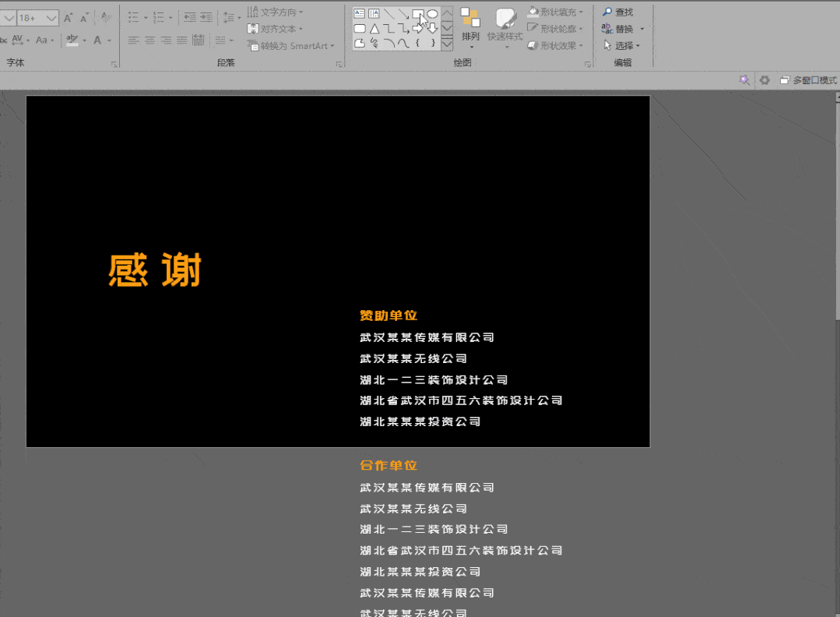Image resolution: width=840 pixels, height=617 pixels.
Task: Pick the straight line shape
Action: 388,14
